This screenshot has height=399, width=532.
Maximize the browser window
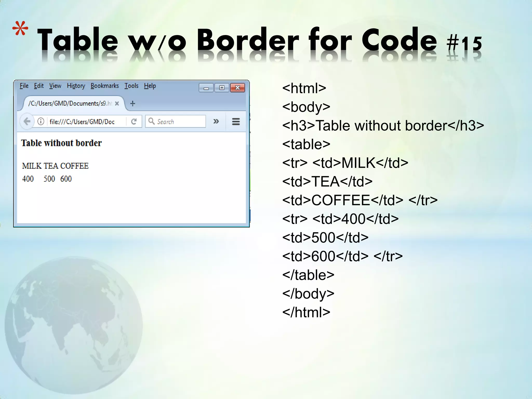coord(222,88)
